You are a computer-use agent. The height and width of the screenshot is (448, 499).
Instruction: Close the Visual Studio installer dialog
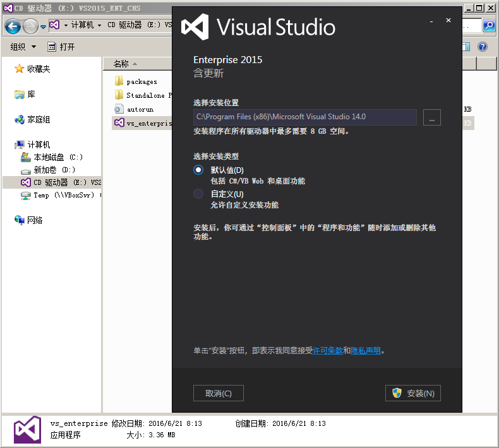(x=448, y=20)
